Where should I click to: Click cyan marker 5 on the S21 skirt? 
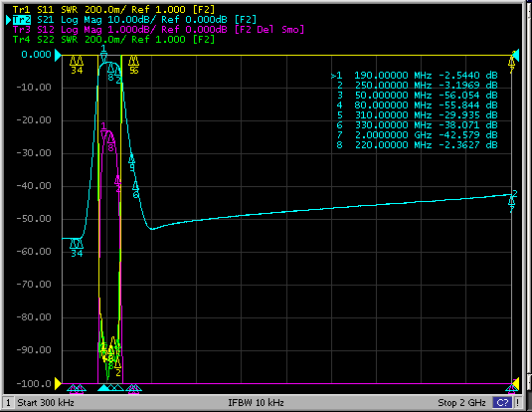(x=132, y=162)
